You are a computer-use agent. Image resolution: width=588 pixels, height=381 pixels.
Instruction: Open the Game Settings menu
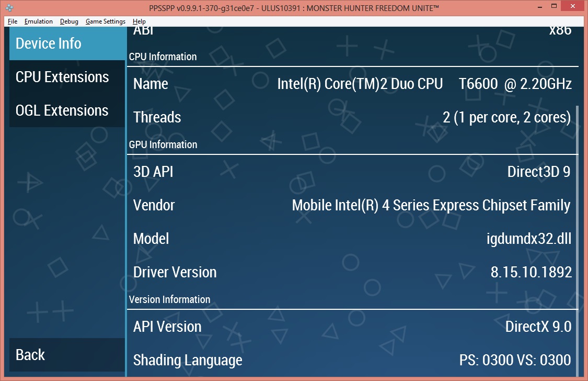(x=106, y=21)
